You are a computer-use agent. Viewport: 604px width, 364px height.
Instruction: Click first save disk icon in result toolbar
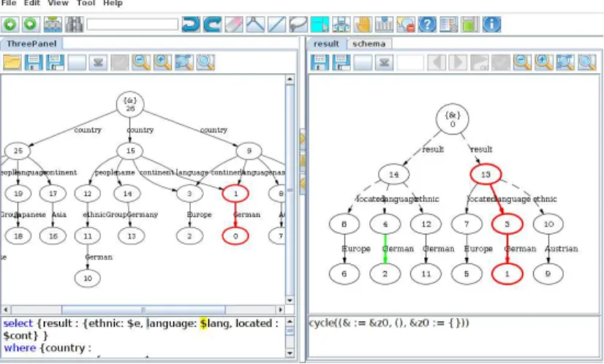click(x=320, y=62)
